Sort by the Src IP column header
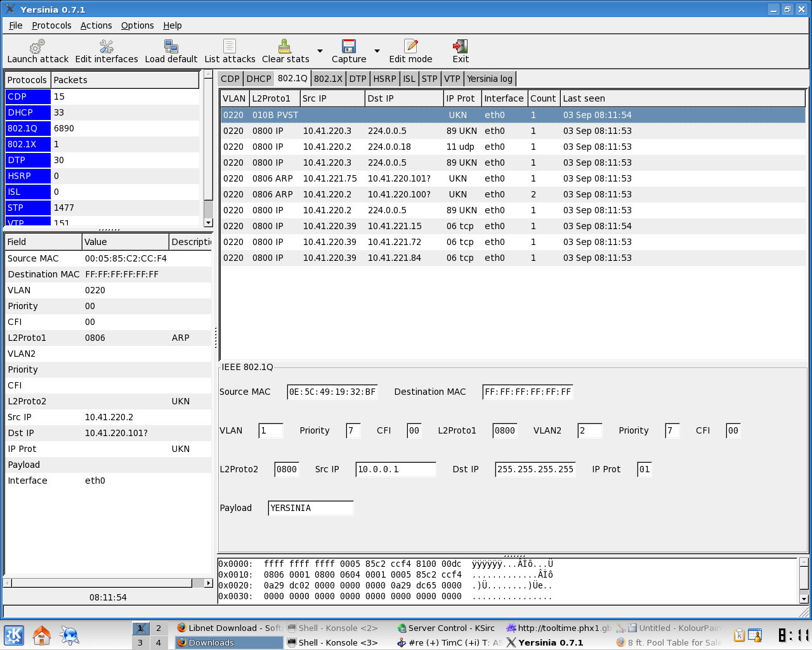812x650 pixels. [x=332, y=98]
